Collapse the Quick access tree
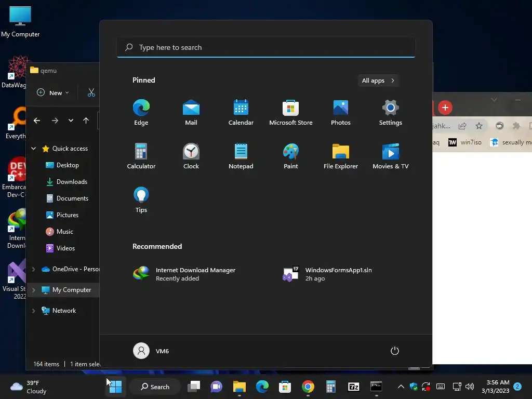The image size is (532, 399). point(34,148)
